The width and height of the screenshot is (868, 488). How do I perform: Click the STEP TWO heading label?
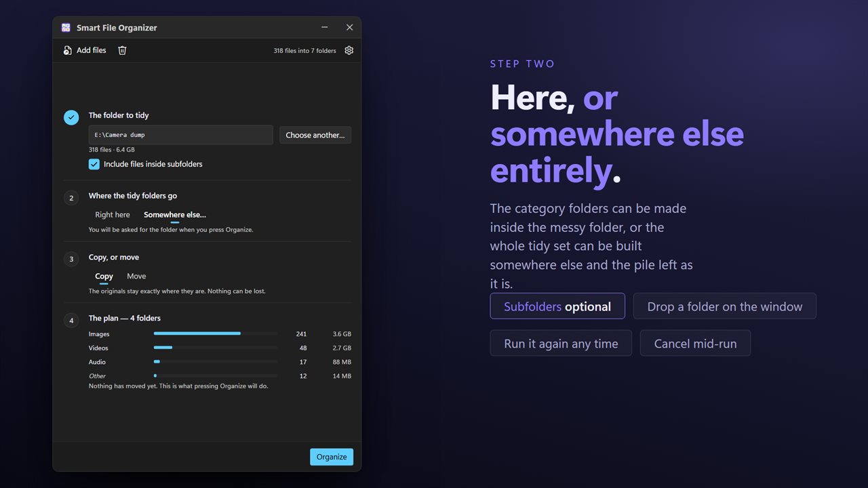(523, 64)
